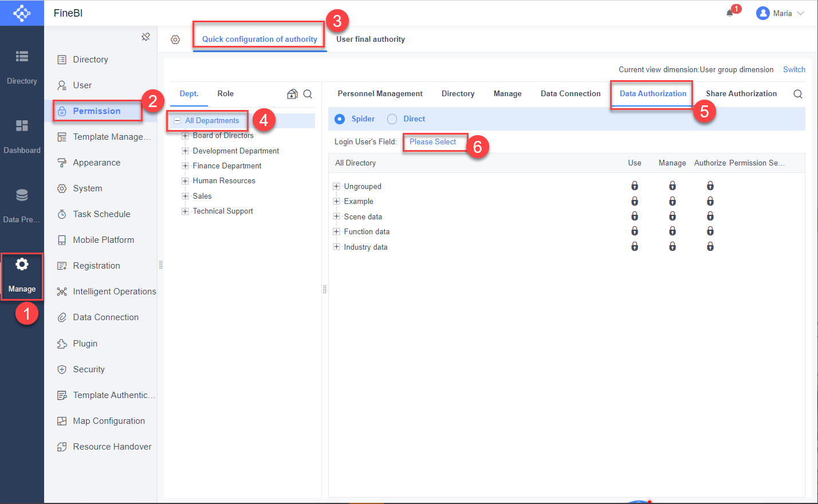Open Permission in the management menu
818x504 pixels.
point(97,111)
